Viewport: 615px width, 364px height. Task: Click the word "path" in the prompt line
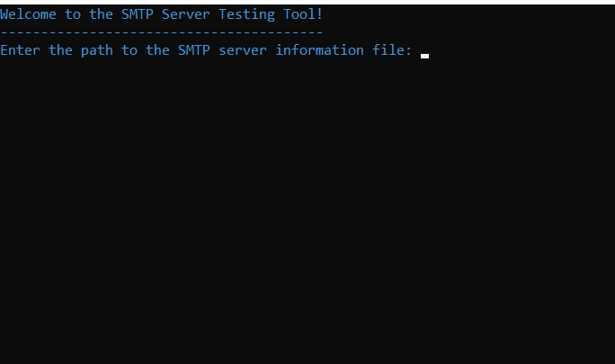coord(97,50)
